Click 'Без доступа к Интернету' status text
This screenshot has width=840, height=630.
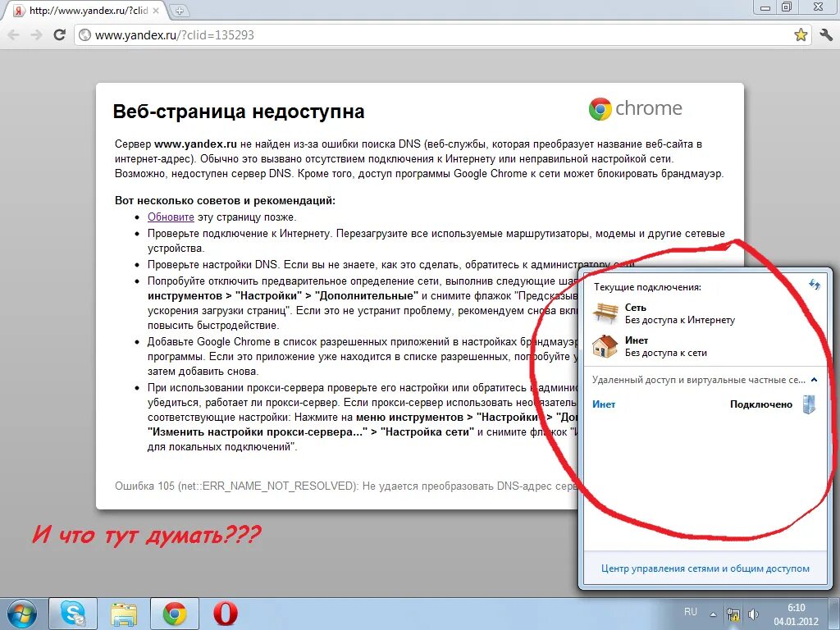point(680,320)
